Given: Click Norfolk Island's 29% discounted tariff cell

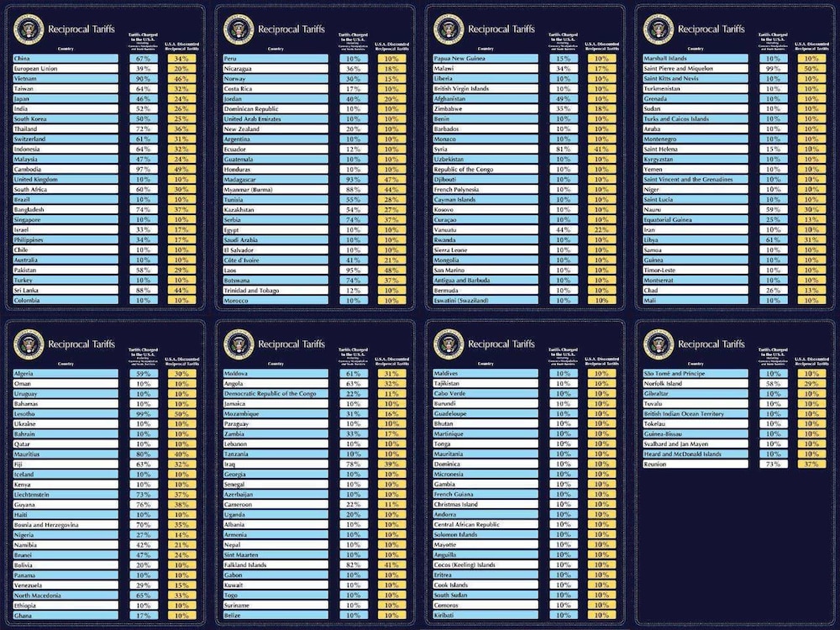Looking at the screenshot, I should pos(811,384).
